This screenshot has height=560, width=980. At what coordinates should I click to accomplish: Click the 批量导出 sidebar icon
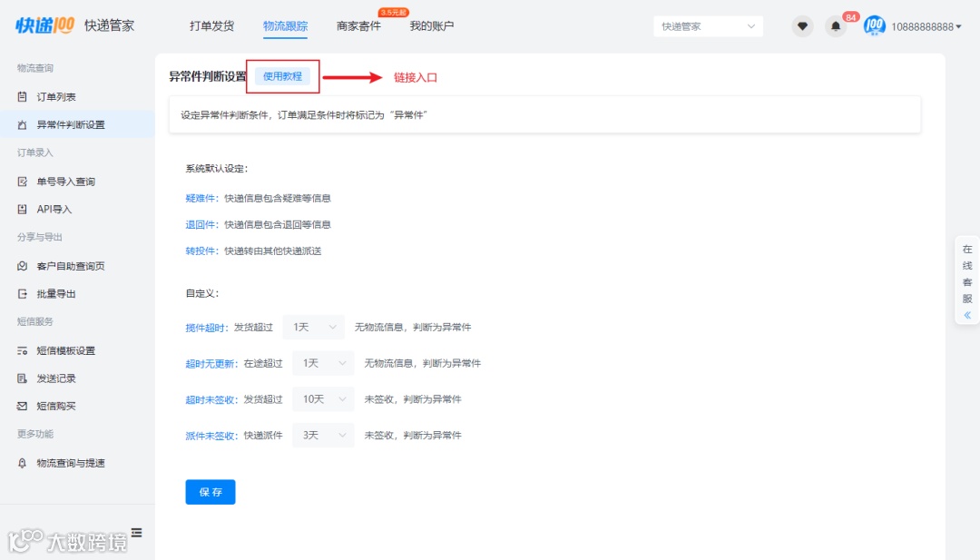(23, 293)
